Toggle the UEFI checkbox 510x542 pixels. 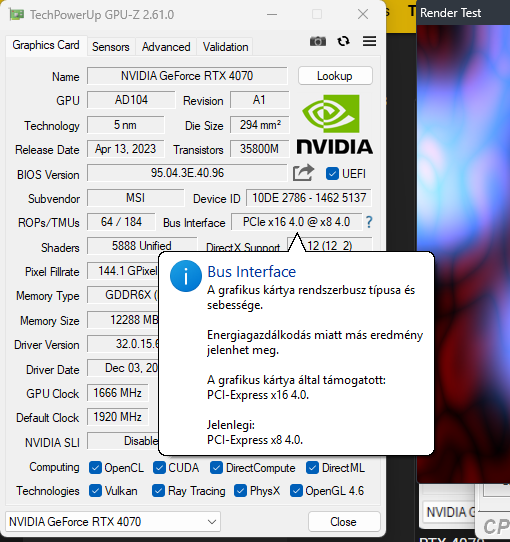(x=332, y=174)
